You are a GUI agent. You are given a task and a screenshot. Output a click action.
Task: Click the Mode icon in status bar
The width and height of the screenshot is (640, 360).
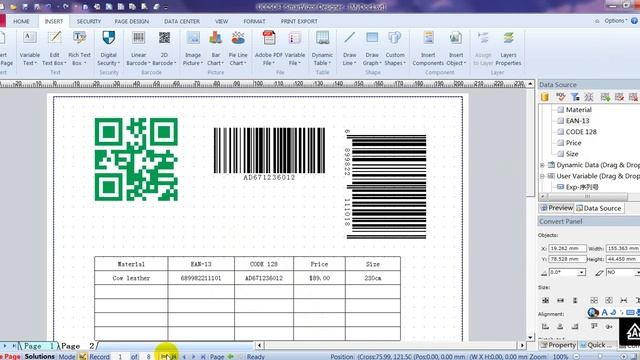[x=82, y=356]
